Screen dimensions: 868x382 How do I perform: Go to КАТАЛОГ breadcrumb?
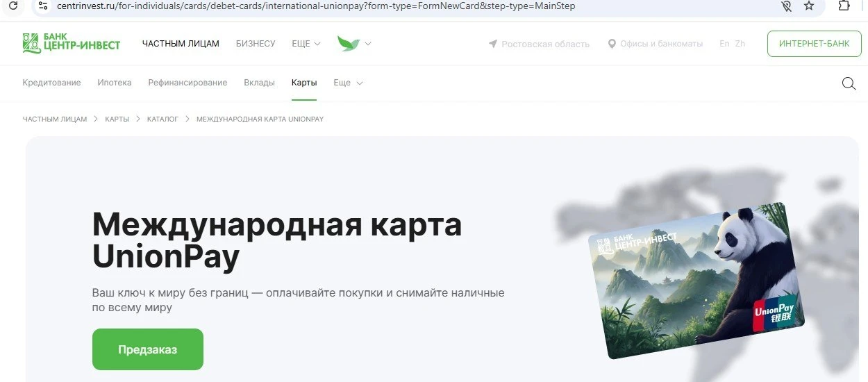pos(162,119)
